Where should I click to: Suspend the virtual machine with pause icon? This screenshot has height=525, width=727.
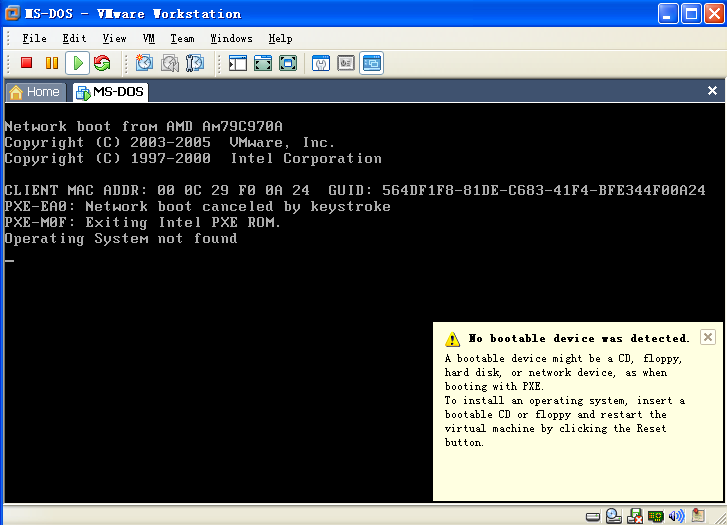click(52, 63)
